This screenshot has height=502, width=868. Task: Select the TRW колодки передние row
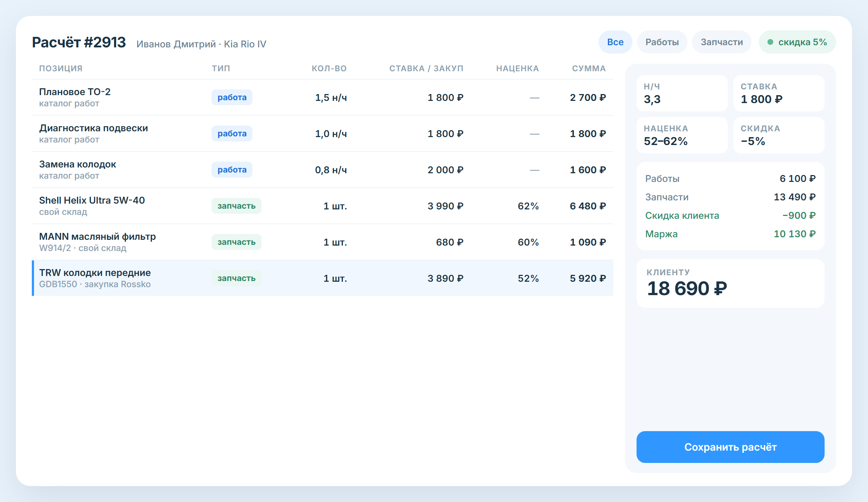[x=323, y=278]
